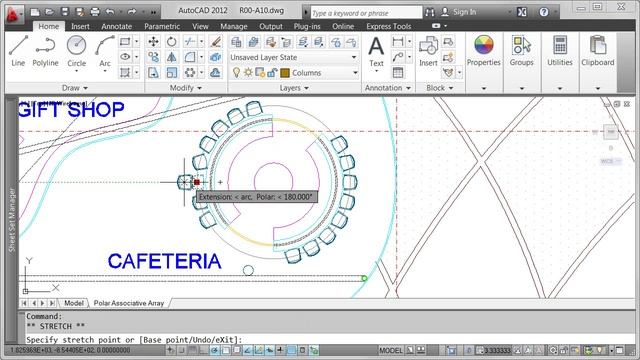The height and width of the screenshot is (360, 640).
Task: Open the Autodesk Exchange X icon
Action: [522, 12]
